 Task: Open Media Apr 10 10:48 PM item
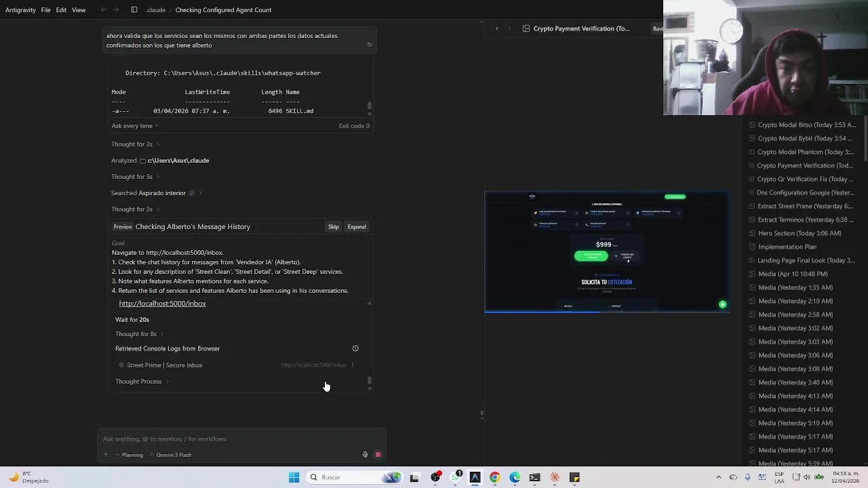point(788,274)
